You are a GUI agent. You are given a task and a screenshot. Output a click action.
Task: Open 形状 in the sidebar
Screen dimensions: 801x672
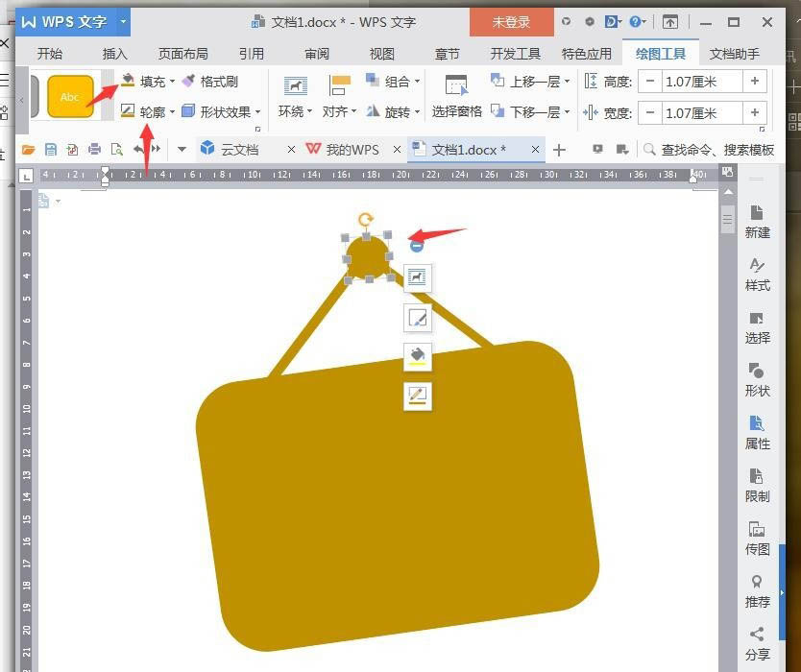tap(757, 380)
